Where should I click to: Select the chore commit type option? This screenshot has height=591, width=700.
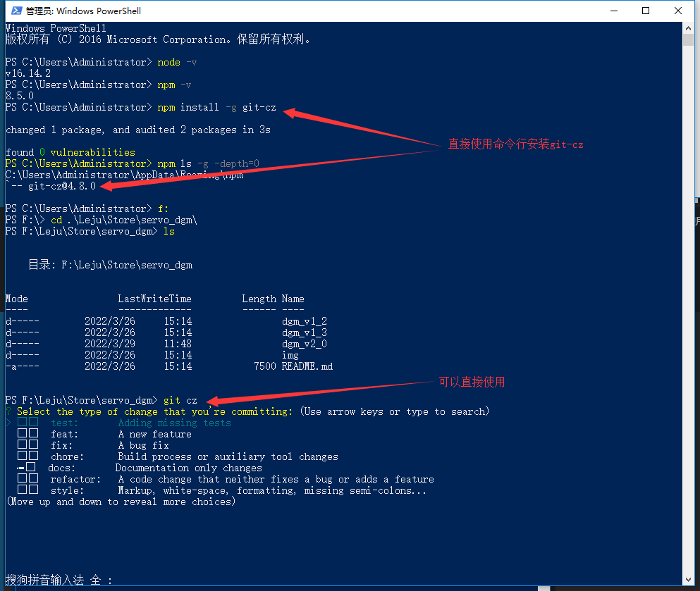click(67, 456)
